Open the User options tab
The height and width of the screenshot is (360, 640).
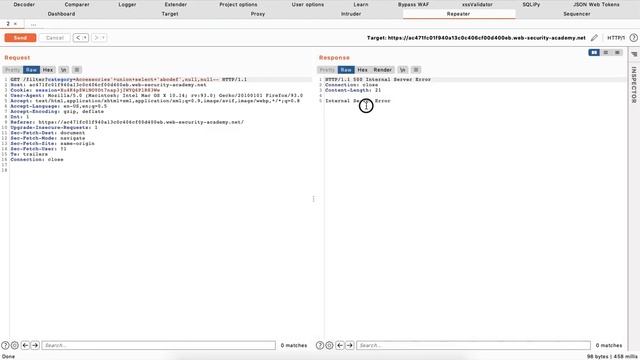pyautogui.click(x=308, y=4)
